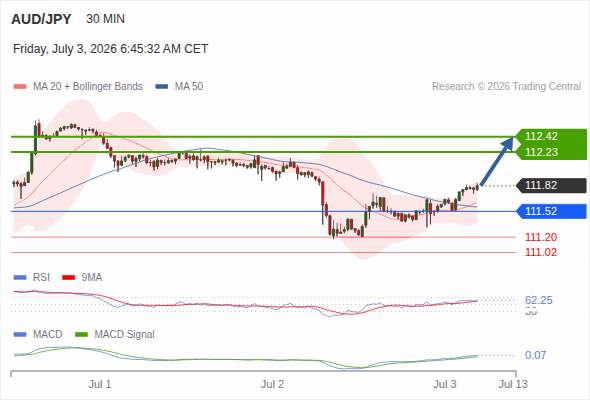Screen dimensions: 590x400
Task: Click the 112.23 resistance price tag
Action: 551,152
